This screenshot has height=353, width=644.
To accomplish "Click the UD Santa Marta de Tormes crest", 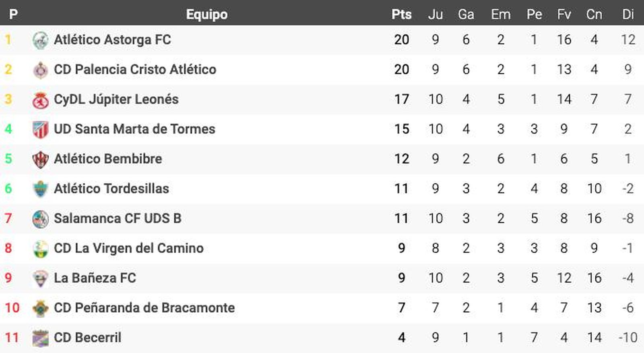I will (x=40, y=129).
